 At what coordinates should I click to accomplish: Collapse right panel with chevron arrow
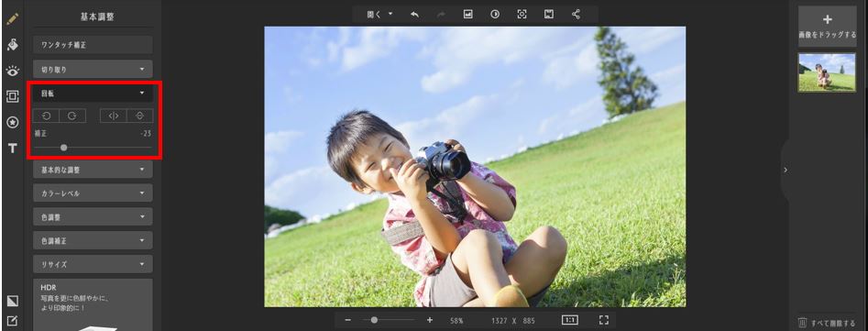[x=786, y=170]
